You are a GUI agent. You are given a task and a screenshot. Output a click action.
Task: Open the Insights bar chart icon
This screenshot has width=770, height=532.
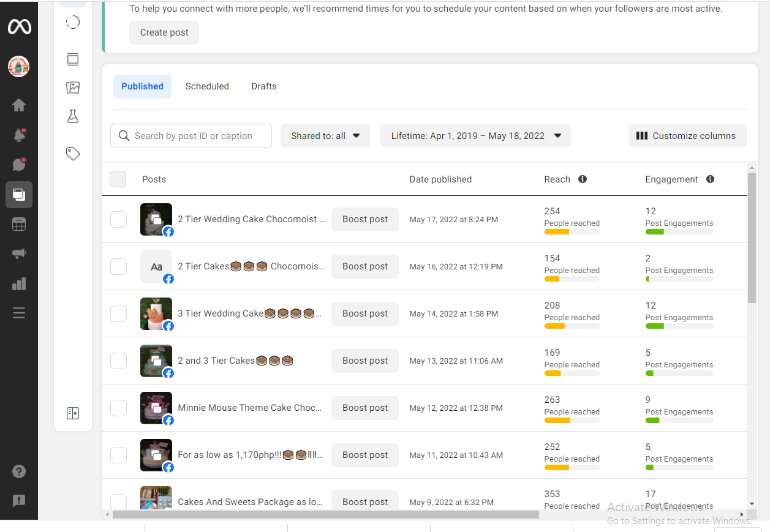(19, 283)
